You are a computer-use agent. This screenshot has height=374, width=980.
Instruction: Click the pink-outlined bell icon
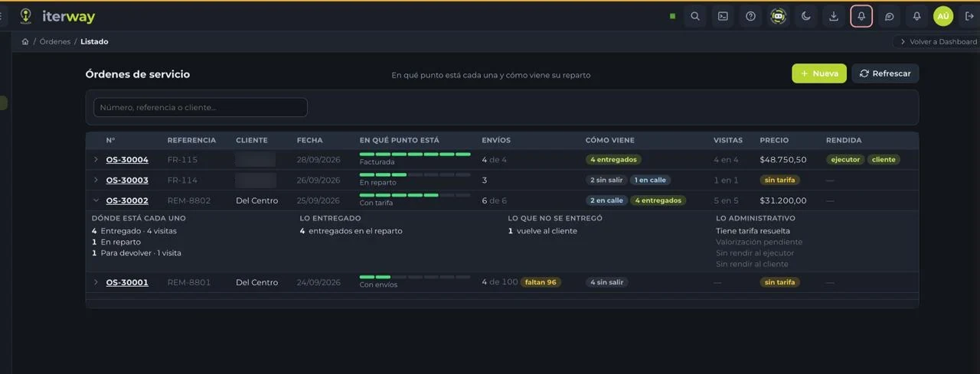[861, 16]
